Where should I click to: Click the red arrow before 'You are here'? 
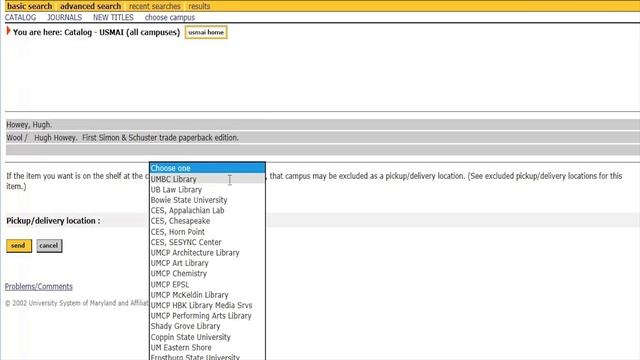[x=8, y=31]
